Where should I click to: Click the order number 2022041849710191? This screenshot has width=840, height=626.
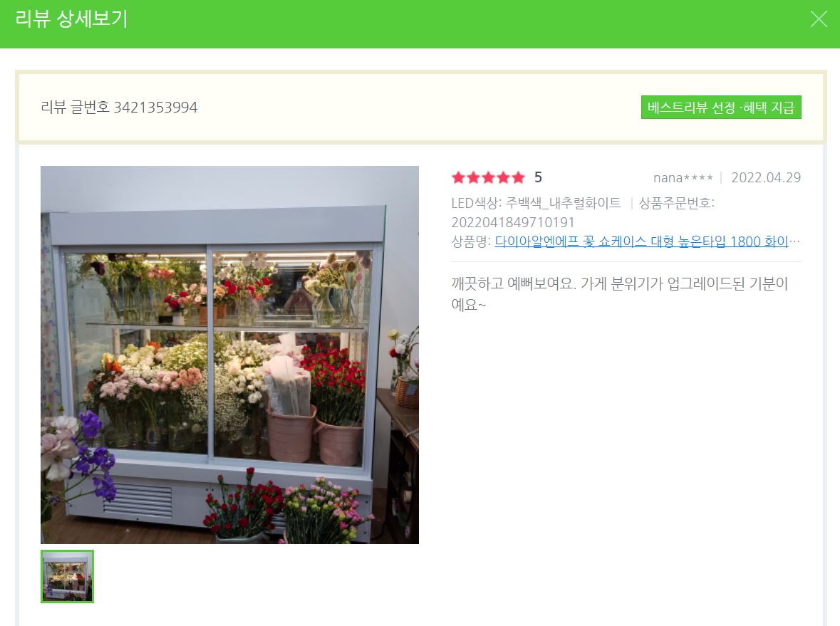[513, 222]
